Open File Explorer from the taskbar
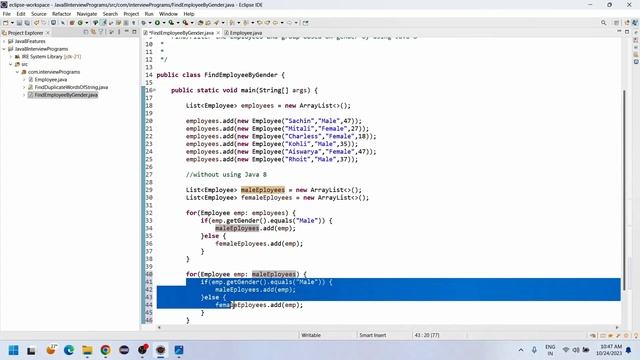The image size is (640, 360). [87, 350]
